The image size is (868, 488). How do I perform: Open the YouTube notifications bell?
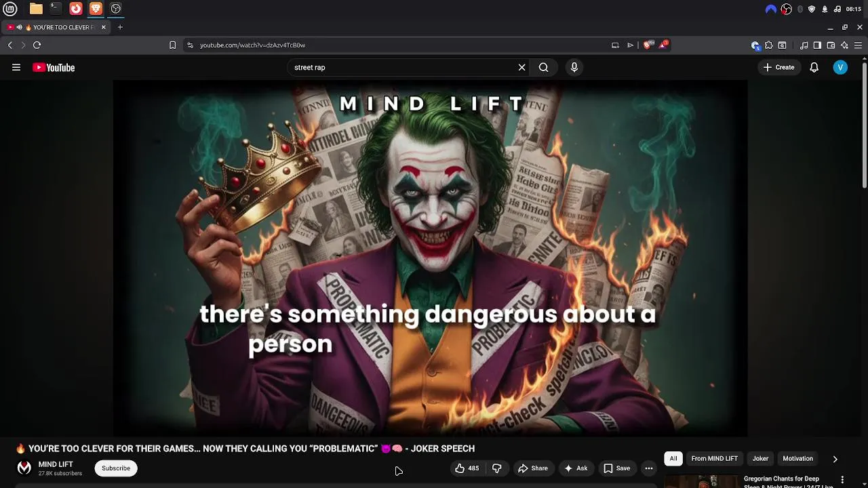click(x=814, y=67)
